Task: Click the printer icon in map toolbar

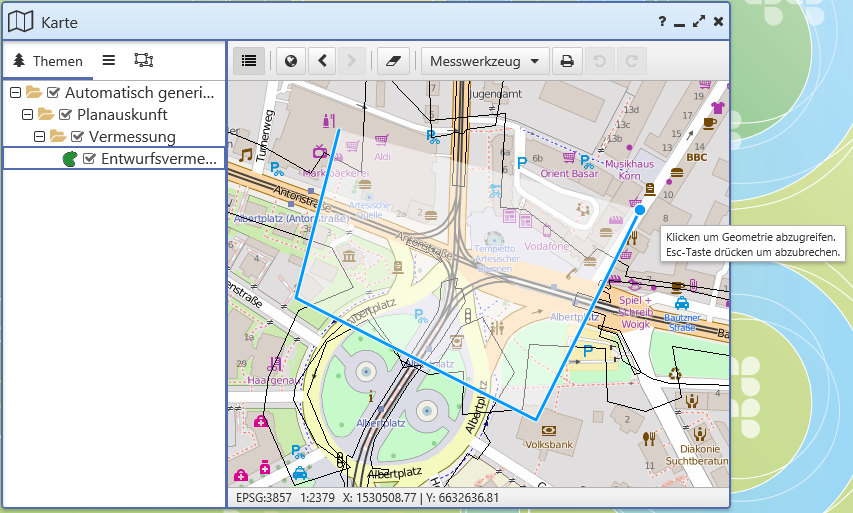Action: 567,61
